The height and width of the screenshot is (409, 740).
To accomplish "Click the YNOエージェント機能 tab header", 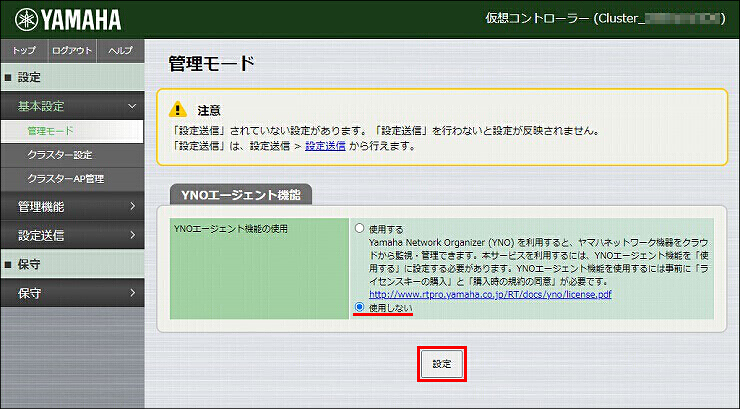I will click(x=241, y=194).
